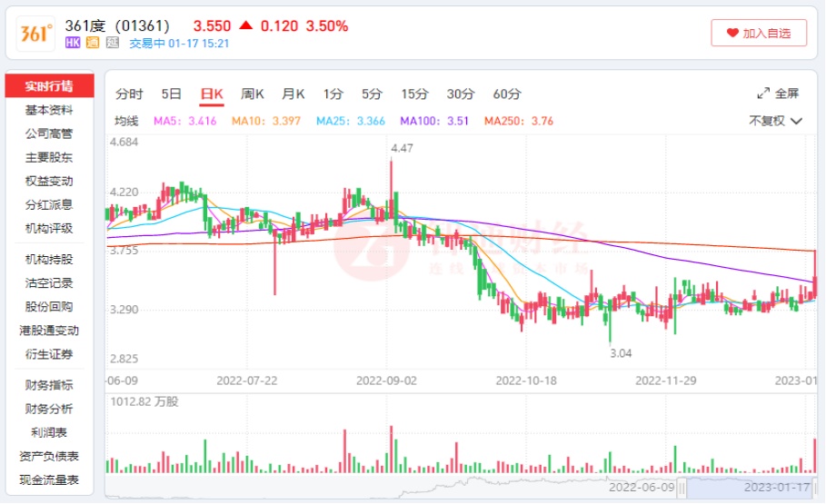
Task: Switch to the 60分 chart period
Action: (507, 94)
